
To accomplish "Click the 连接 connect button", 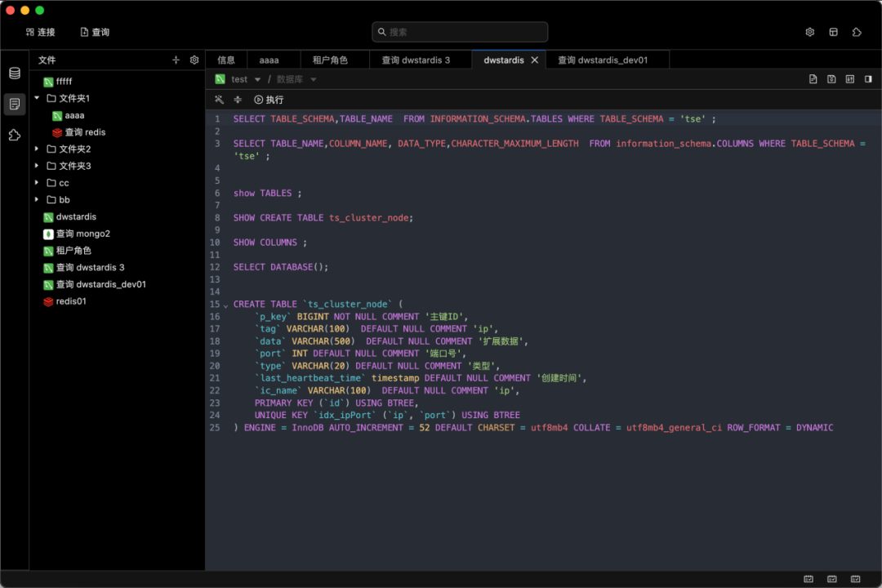I will (x=40, y=33).
